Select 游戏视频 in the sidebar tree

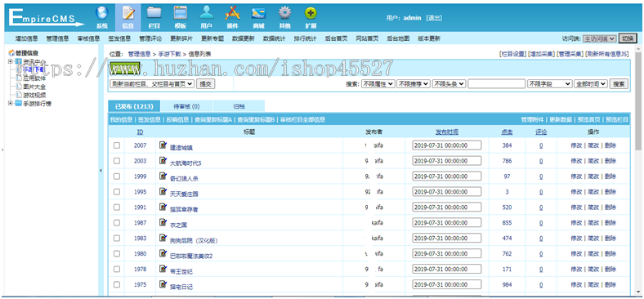tap(34, 95)
